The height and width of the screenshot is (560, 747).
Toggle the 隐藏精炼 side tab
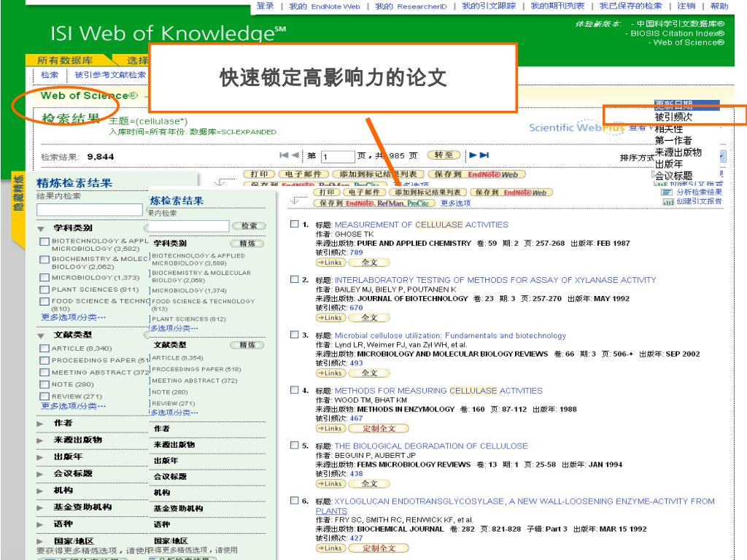[x=18, y=209]
